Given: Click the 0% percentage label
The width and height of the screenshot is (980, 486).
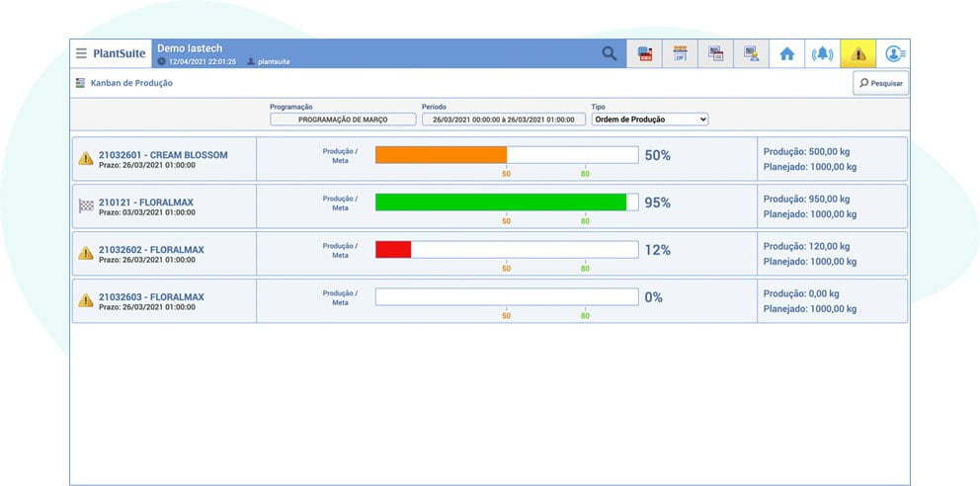Looking at the screenshot, I should (654, 298).
